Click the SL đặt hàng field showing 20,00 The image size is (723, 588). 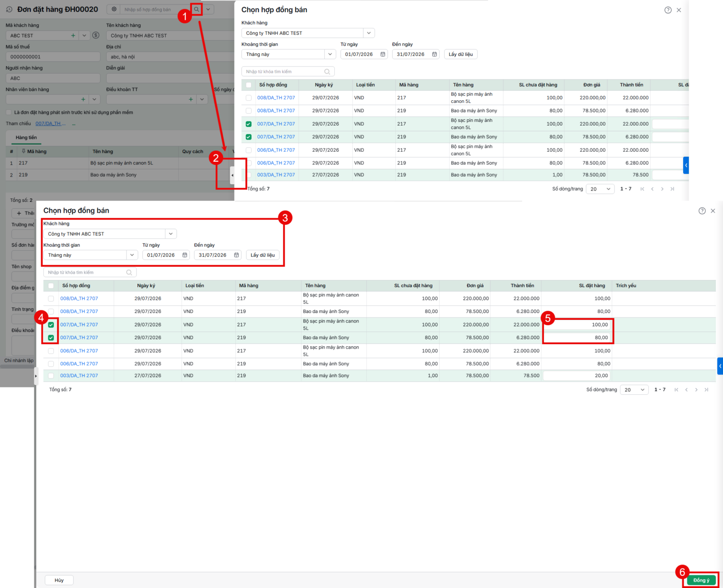point(577,376)
